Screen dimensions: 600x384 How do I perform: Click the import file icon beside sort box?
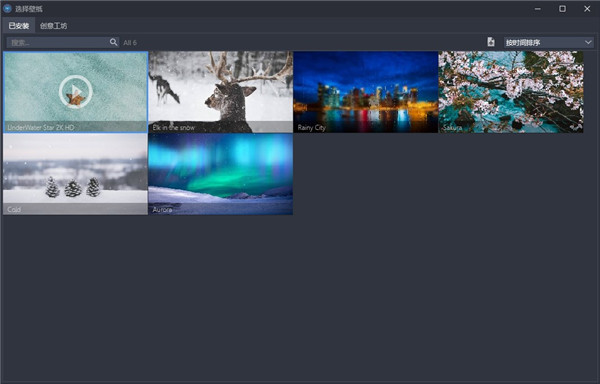pos(491,42)
